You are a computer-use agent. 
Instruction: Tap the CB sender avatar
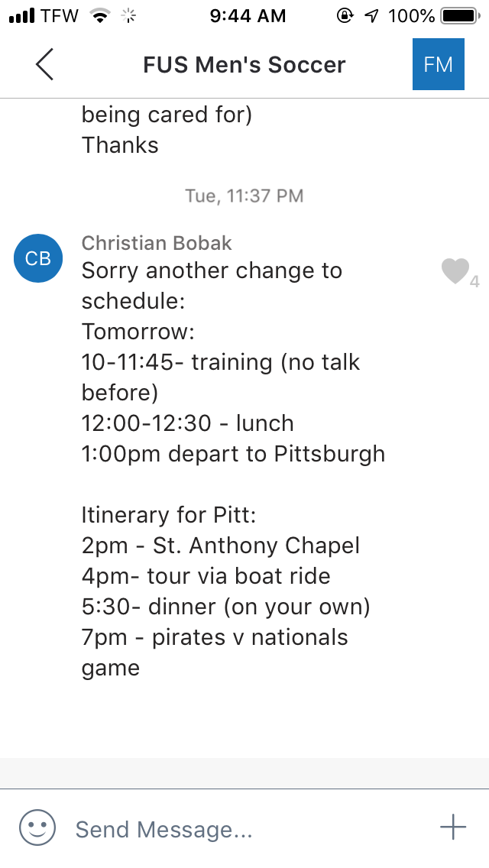(38, 258)
